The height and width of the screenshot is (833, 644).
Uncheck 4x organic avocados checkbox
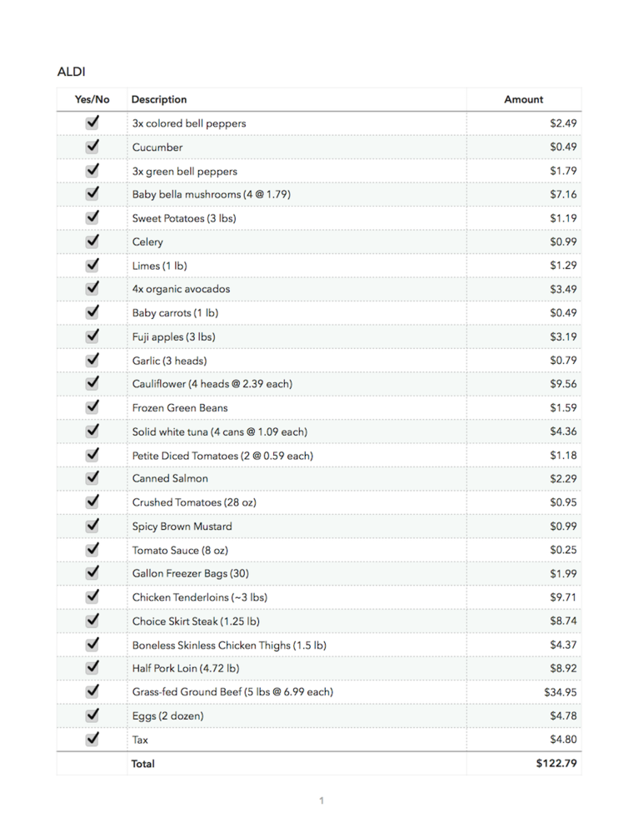pos(92,288)
